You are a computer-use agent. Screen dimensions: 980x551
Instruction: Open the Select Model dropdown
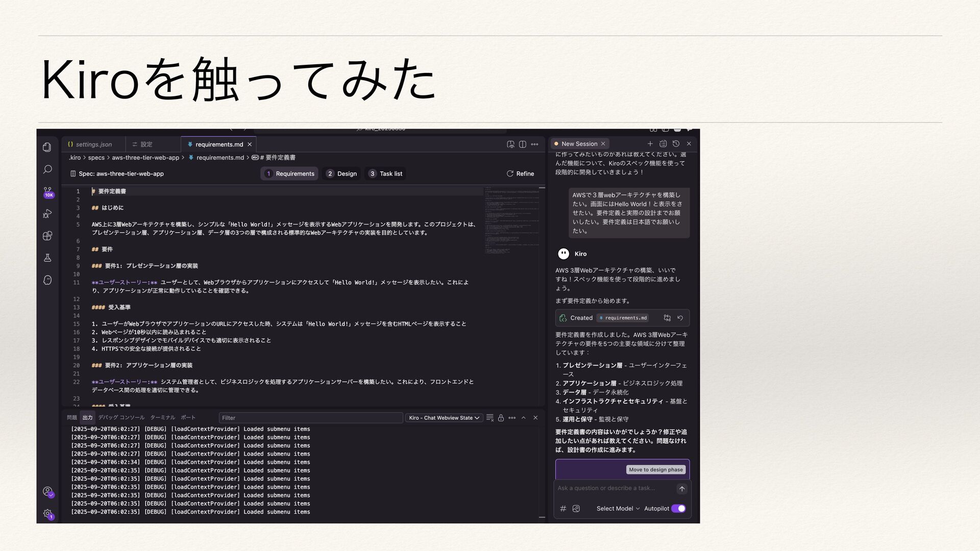(618, 509)
